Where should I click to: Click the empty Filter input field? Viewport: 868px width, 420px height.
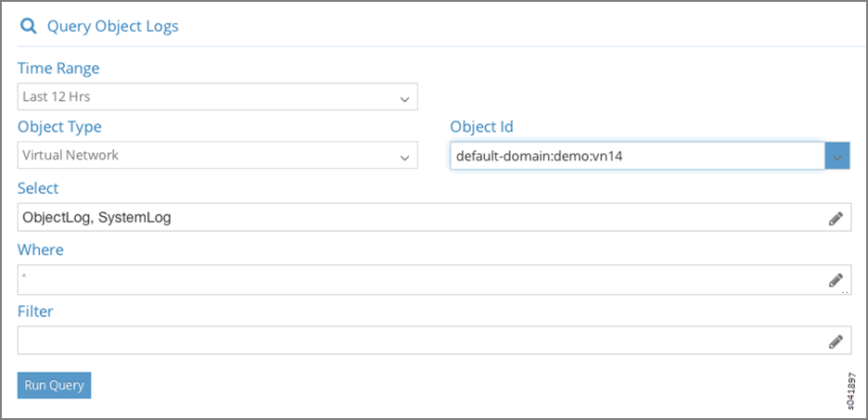tap(417, 340)
